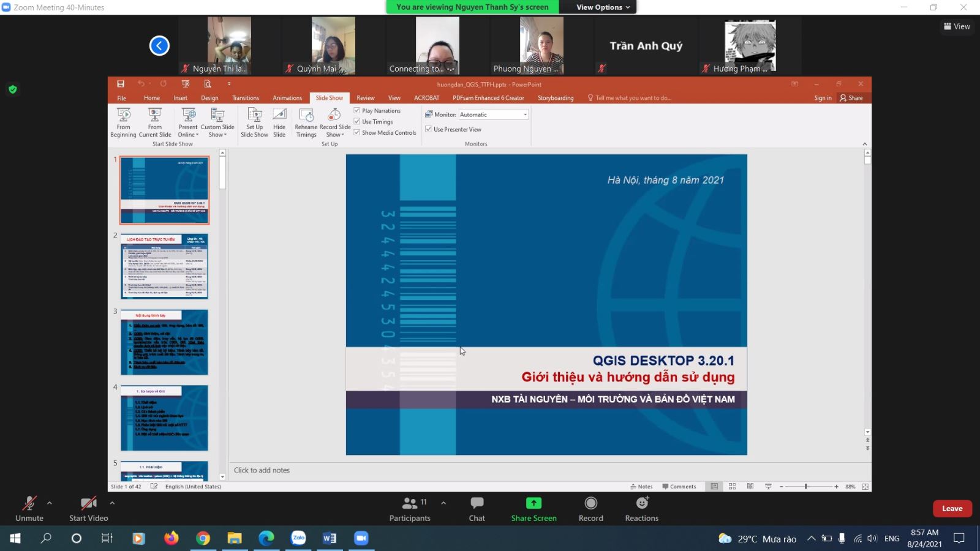Screen dimensions: 980x551
Task: Open Windows system tray hidden icons
Action: point(811,538)
